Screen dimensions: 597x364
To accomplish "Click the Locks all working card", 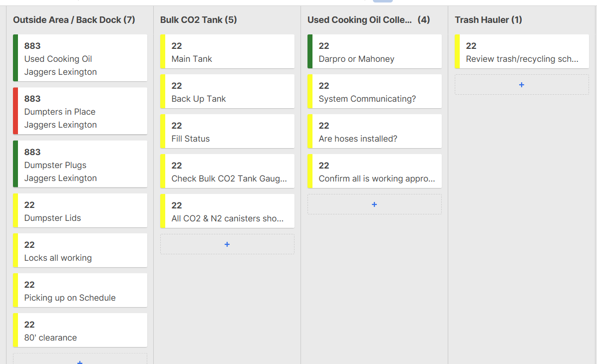I will tap(80, 251).
